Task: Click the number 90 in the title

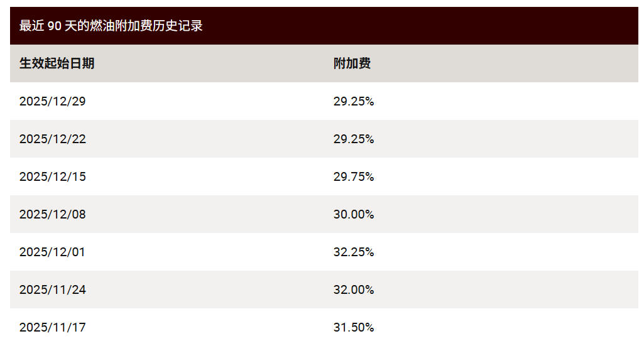Action: tap(54, 26)
